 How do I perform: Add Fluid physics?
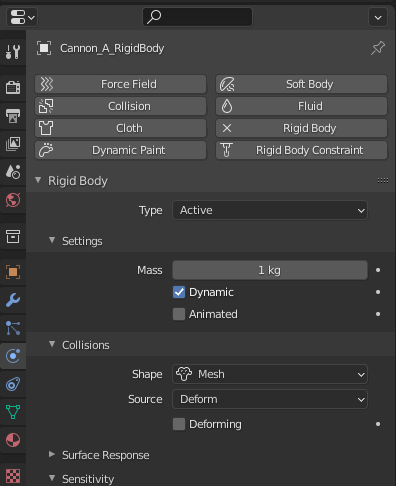coord(301,106)
